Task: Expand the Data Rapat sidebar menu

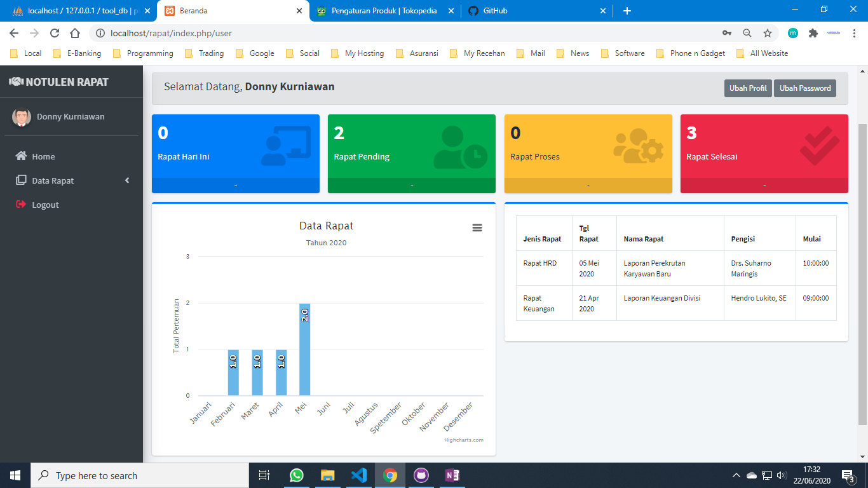Action: [53, 180]
